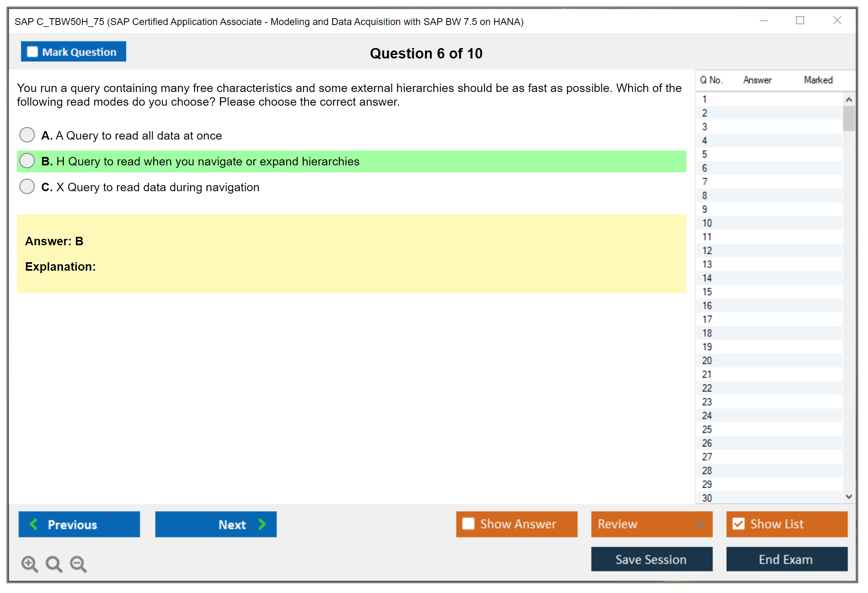Click the green left arrow on Previous

[34, 524]
